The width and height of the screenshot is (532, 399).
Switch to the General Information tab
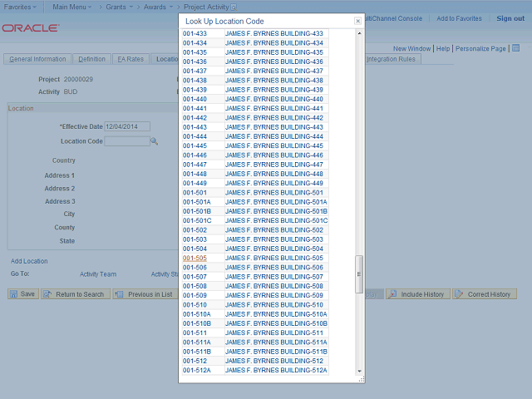pos(37,59)
